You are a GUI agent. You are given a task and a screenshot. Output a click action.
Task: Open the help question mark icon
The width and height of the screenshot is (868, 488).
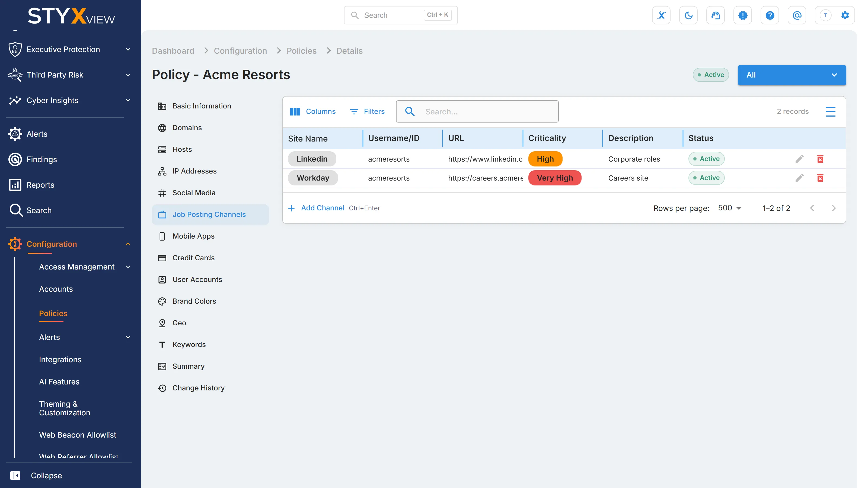[x=770, y=15]
